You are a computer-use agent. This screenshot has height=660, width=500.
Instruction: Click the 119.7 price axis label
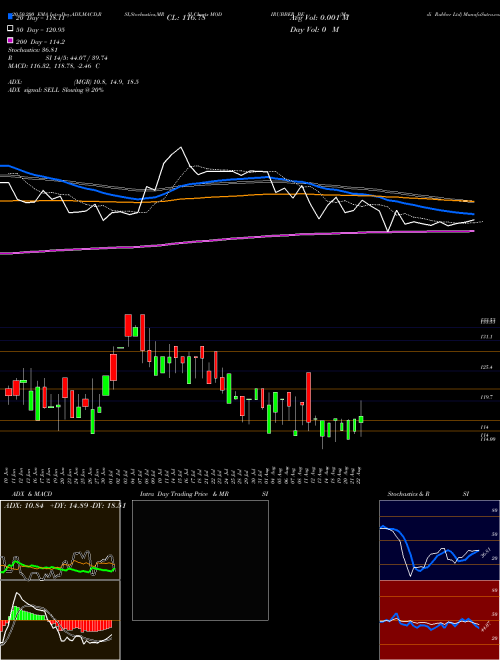487,397
